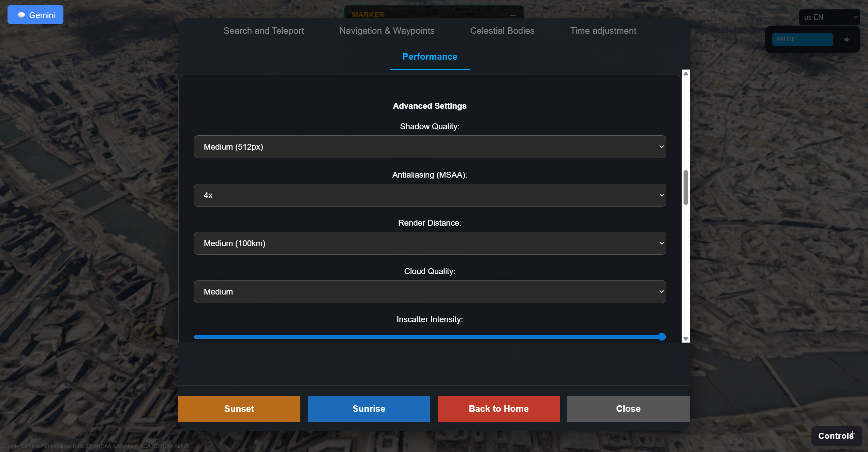Expand the Controls panel at bottom right
The height and width of the screenshot is (452, 868).
point(836,436)
